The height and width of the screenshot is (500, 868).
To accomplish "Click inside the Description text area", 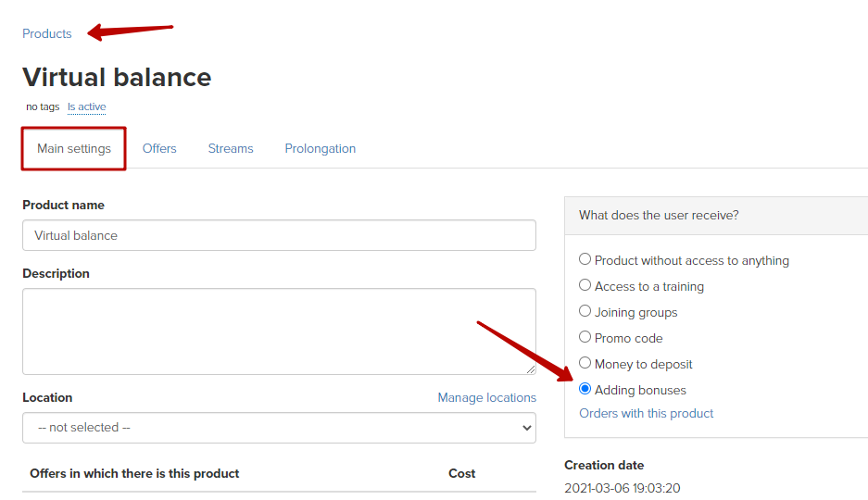I will (x=279, y=331).
